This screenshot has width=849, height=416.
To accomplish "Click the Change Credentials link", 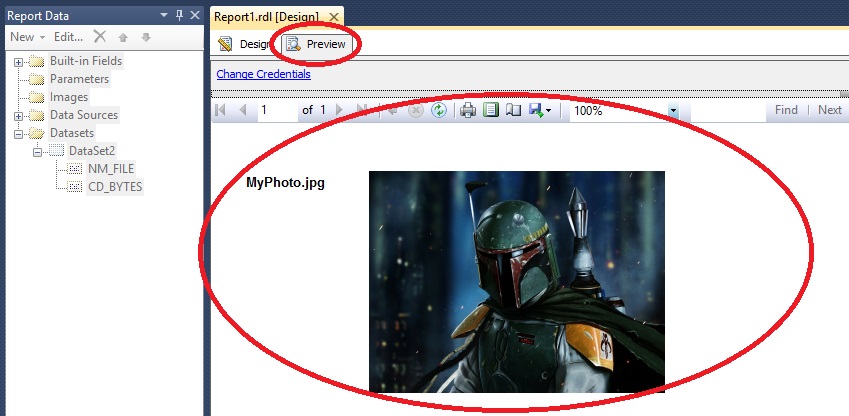I will (264, 74).
